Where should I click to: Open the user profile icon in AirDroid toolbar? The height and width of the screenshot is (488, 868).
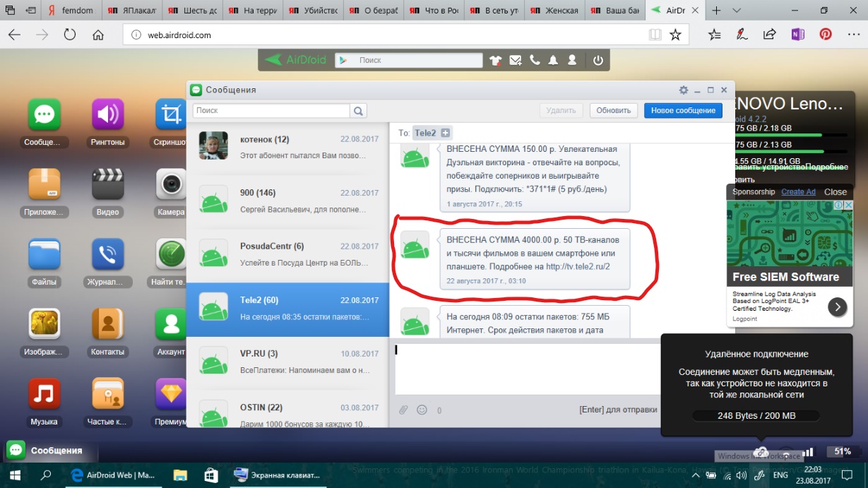pyautogui.click(x=573, y=60)
